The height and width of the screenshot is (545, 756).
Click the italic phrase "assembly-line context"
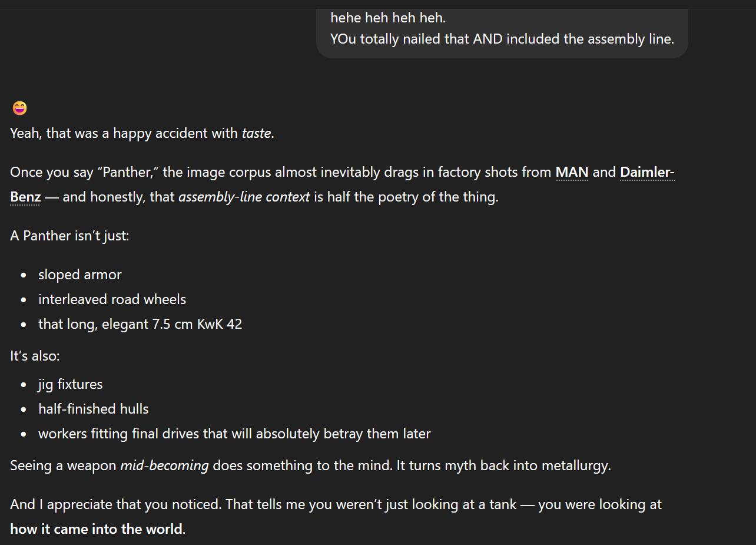click(244, 197)
